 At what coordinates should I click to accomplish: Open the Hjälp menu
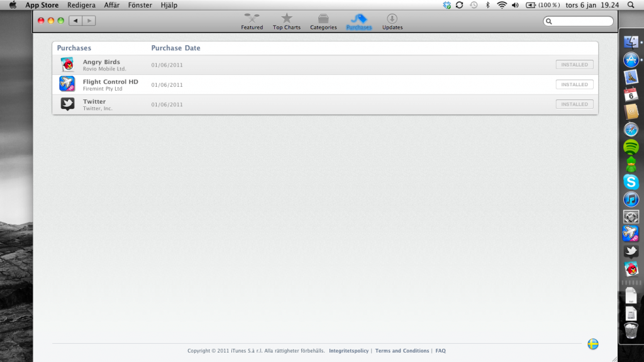tap(169, 5)
